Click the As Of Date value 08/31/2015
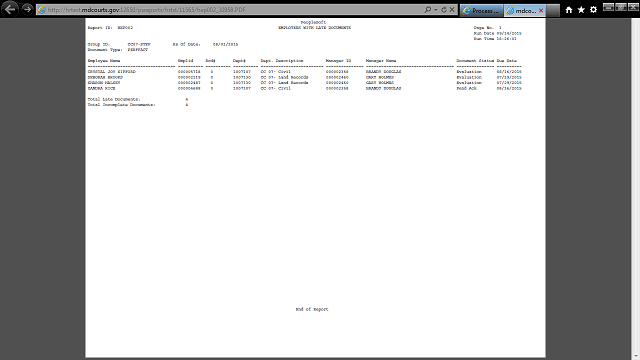The height and width of the screenshot is (360, 640). tap(225, 44)
